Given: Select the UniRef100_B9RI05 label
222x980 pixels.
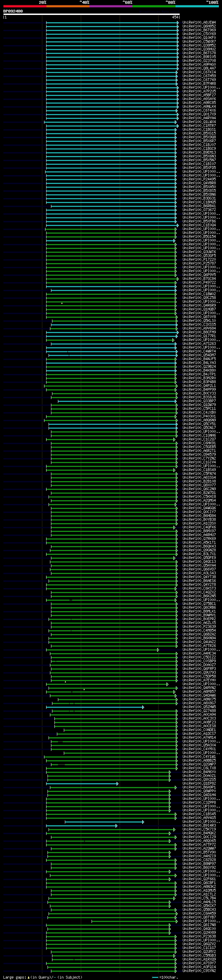Looking at the screenshot, I should click(199, 57).
